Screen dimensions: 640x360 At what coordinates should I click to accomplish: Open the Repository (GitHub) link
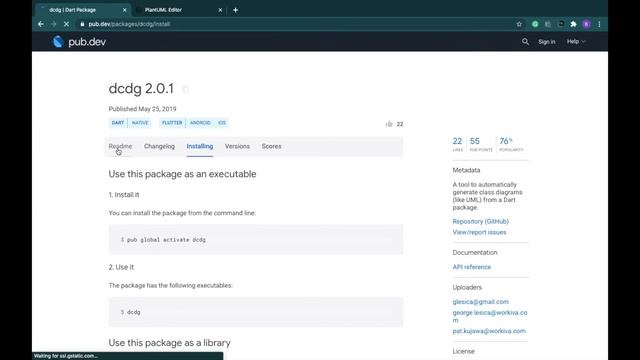pos(480,221)
